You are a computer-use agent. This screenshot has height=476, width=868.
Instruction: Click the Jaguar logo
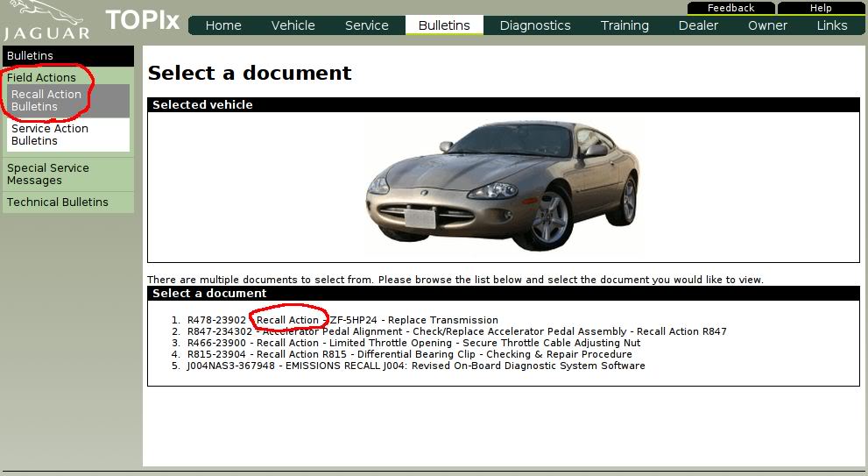pos(46,20)
